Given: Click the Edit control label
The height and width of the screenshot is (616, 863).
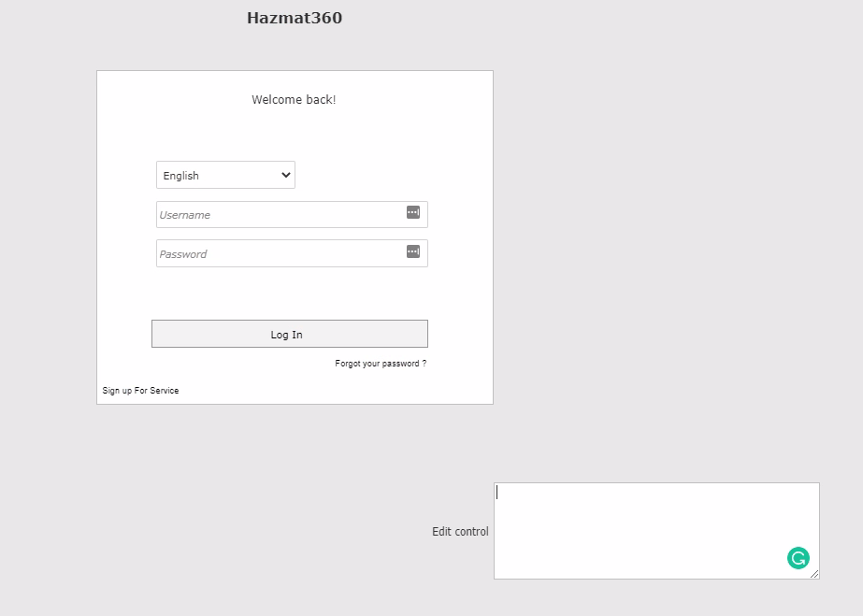Looking at the screenshot, I should [460, 532].
